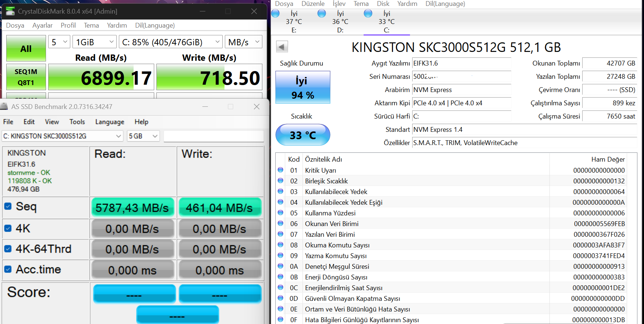Screen dimensions: 644x324
Task: Toggle the 4K-64Thrd test checkbox
Action: [x=8, y=249]
